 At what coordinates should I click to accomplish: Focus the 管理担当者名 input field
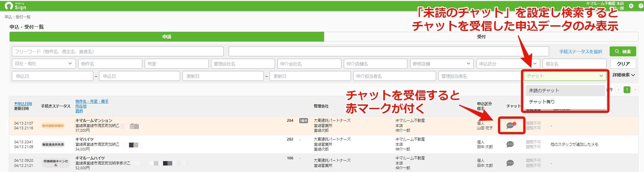[480, 76]
